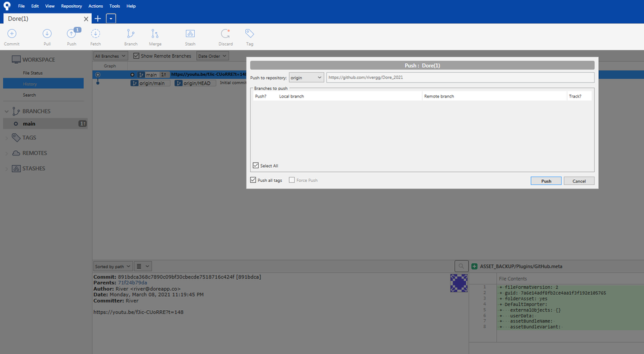Click the Push toolbar icon with badge

coord(72,34)
